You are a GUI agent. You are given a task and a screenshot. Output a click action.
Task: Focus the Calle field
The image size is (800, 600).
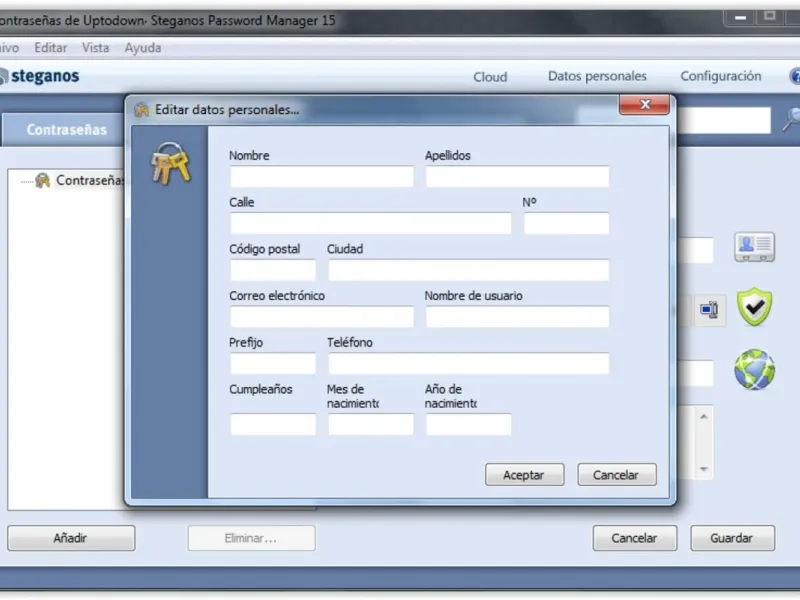click(370, 223)
